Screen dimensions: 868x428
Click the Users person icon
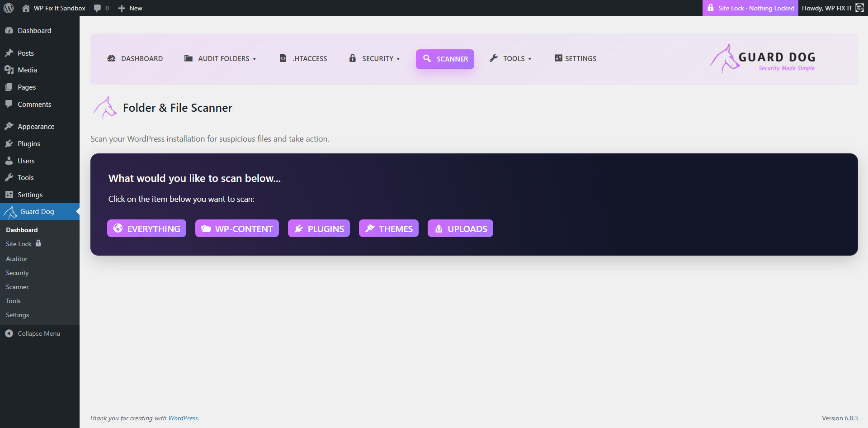click(x=9, y=161)
